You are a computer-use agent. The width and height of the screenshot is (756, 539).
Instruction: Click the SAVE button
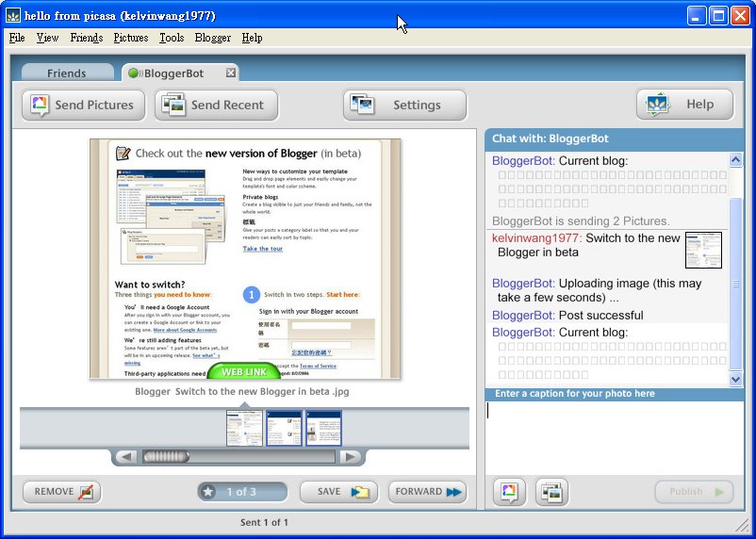tap(338, 492)
